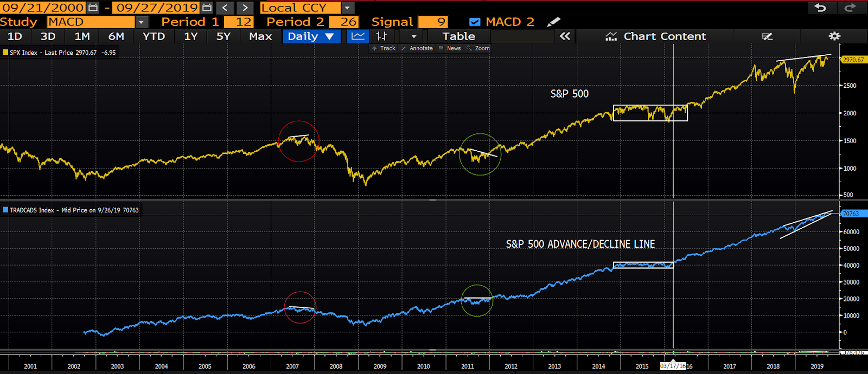Open the start date calendar picker
Viewport: 868px width, 374px height.
pyautogui.click(x=93, y=8)
